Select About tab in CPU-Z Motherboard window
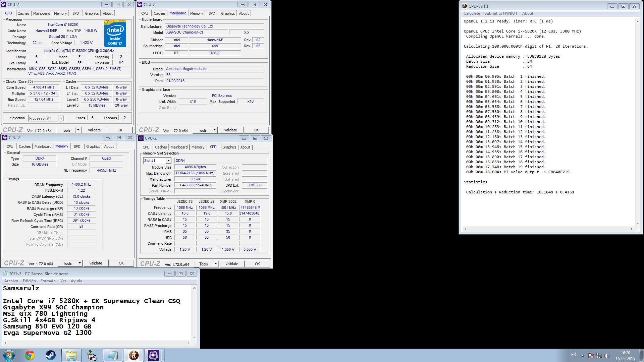The image size is (644, 362). [x=244, y=13]
